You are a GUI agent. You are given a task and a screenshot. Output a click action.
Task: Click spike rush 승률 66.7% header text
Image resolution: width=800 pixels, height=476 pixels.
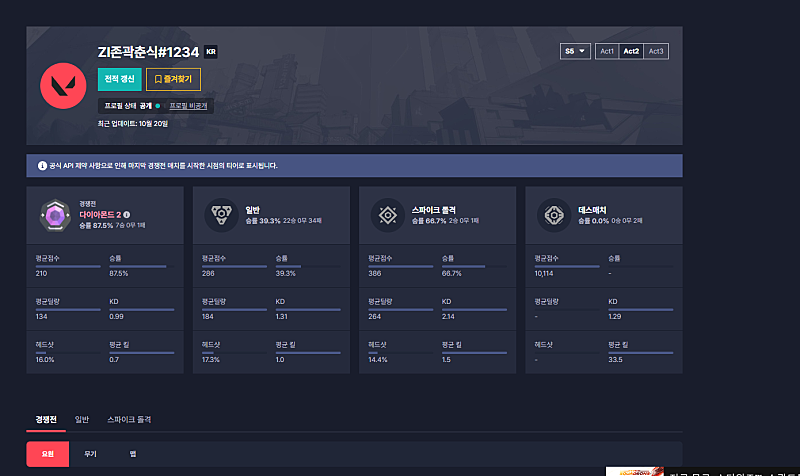click(429, 221)
